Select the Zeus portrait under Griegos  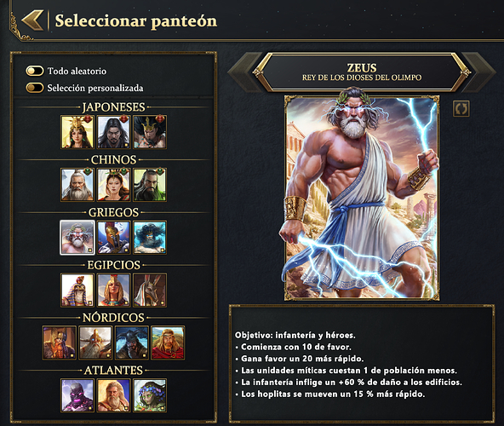(x=77, y=238)
